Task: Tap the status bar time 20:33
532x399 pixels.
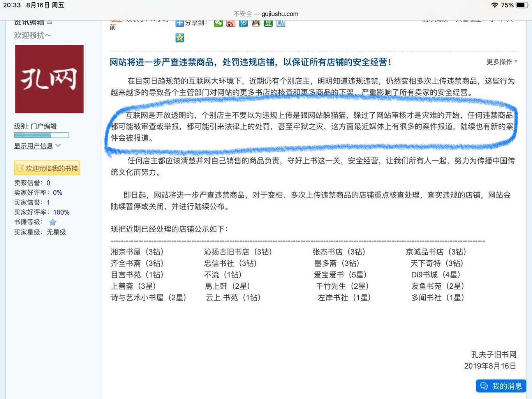Action: [12, 5]
